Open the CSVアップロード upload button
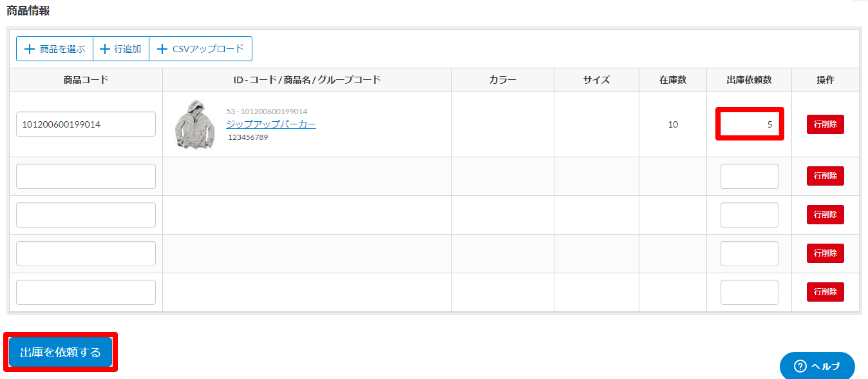Screen dimensions: 868x379 pos(200,49)
